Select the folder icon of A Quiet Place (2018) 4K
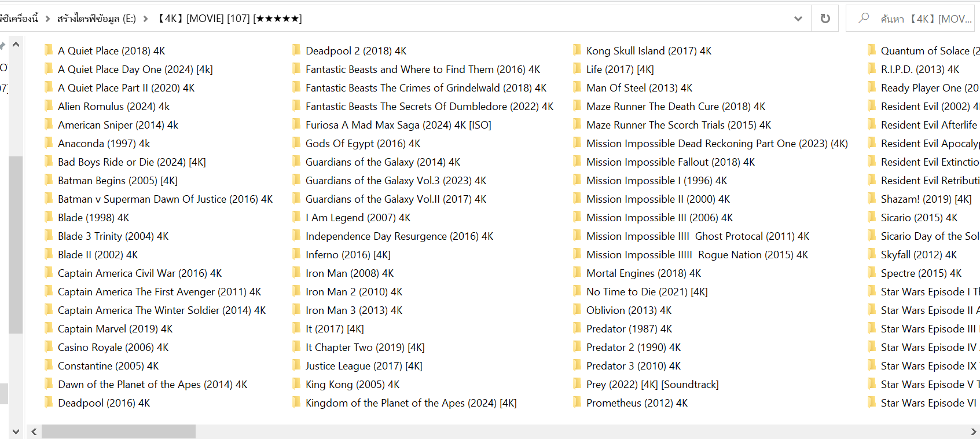The width and height of the screenshot is (980, 439). [49, 50]
